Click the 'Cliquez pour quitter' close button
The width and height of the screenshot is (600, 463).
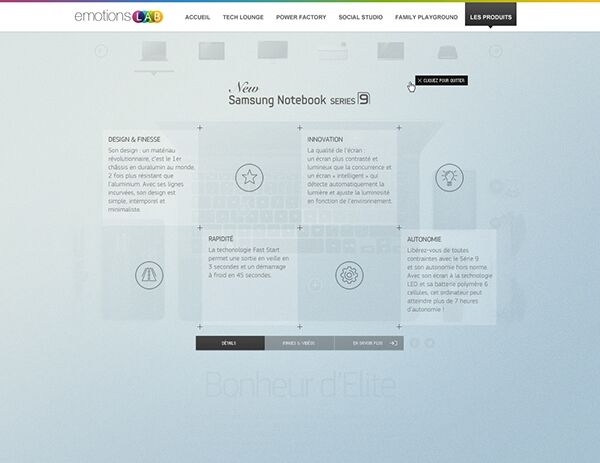[x=441, y=80]
